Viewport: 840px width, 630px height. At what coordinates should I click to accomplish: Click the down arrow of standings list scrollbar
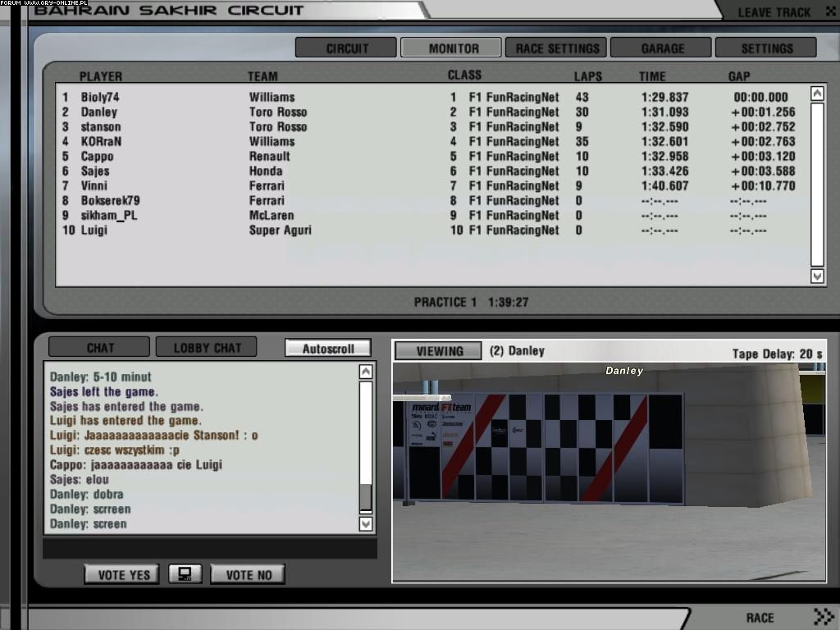(x=817, y=276)
